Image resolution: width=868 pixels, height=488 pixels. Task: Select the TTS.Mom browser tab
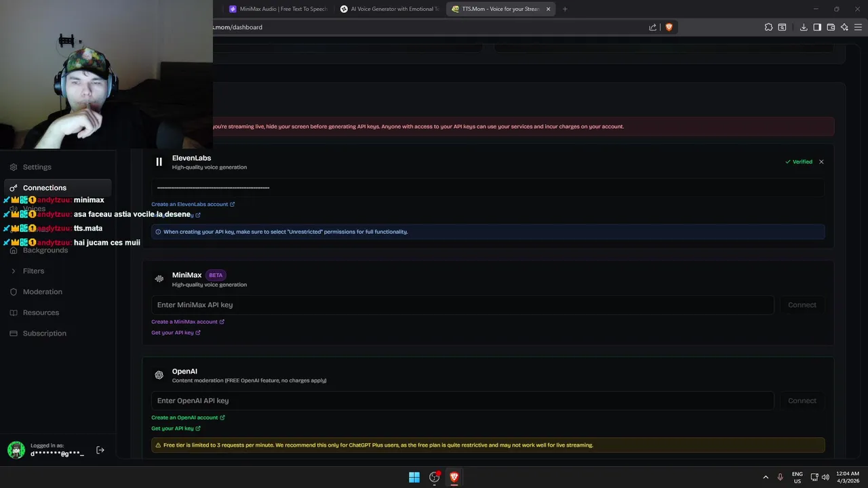(x=500, y=9)
